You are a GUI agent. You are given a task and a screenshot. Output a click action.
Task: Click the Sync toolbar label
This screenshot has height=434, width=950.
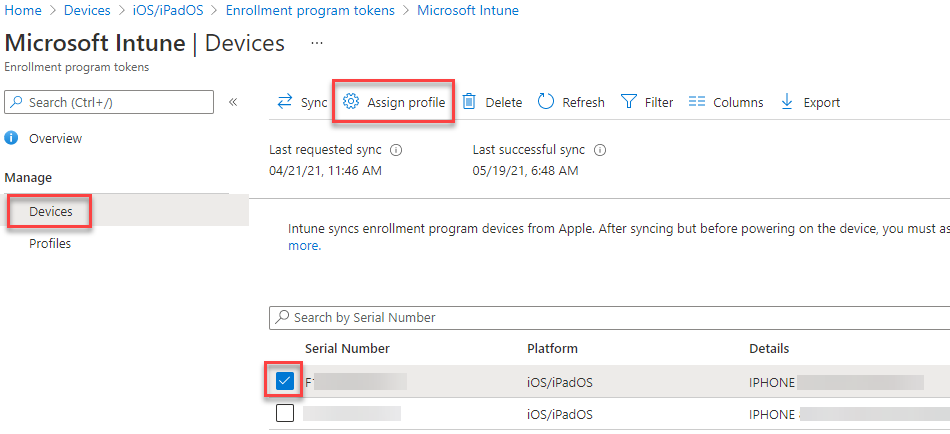point(314,102)
